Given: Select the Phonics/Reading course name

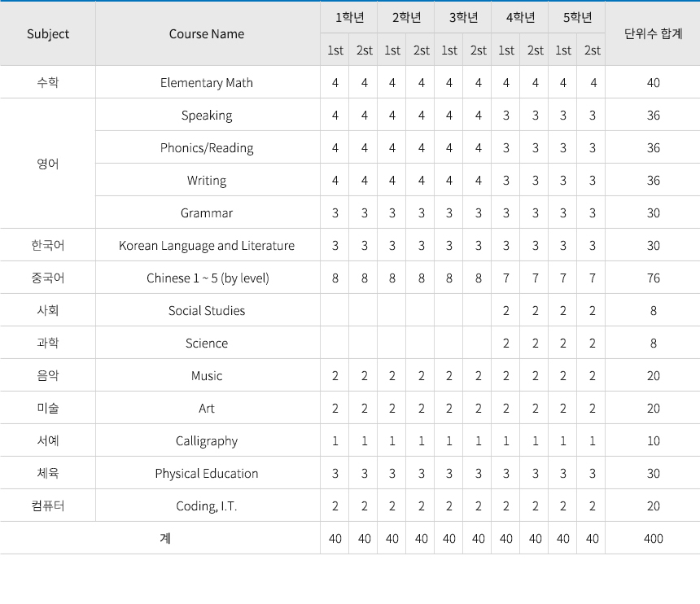Looking at the screenshot, I should point(207,148).
